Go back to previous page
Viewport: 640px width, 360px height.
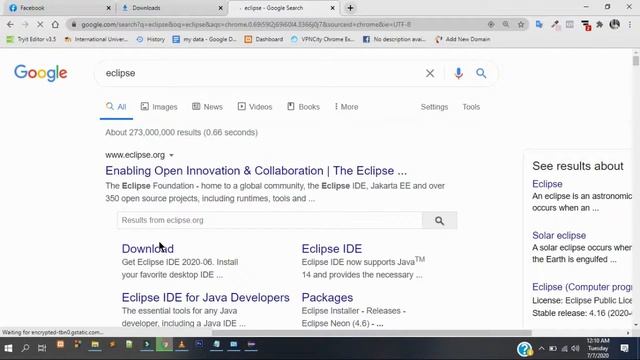pyautogui.click(x=10, y=24)
